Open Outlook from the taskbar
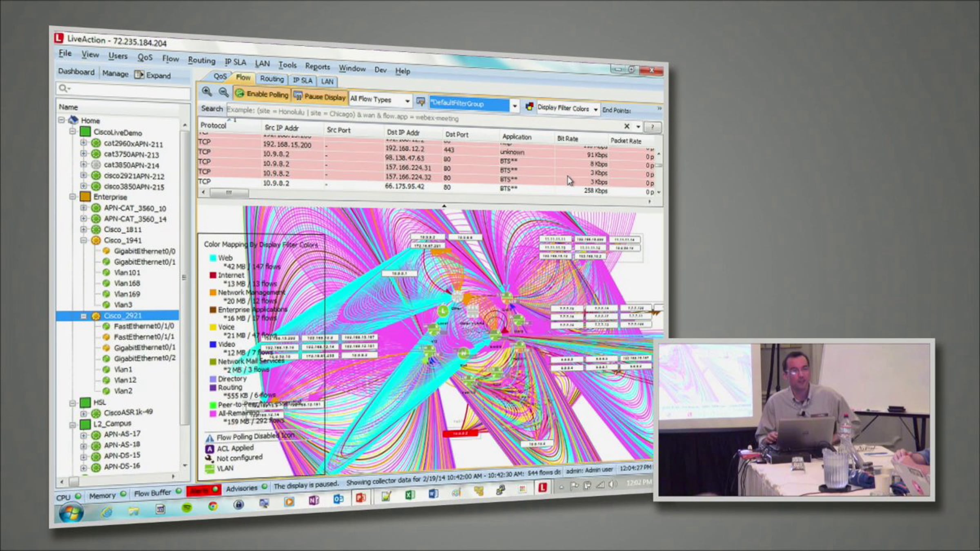980x551 pixels. [x=339, y=499]
